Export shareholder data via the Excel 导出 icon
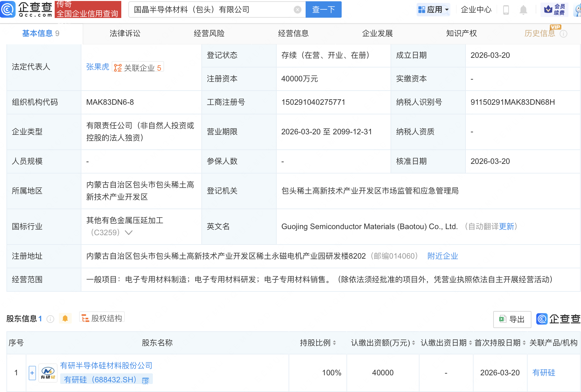Image resolution: width=581 pixels, height=392 pixels. tap(512, 319)
